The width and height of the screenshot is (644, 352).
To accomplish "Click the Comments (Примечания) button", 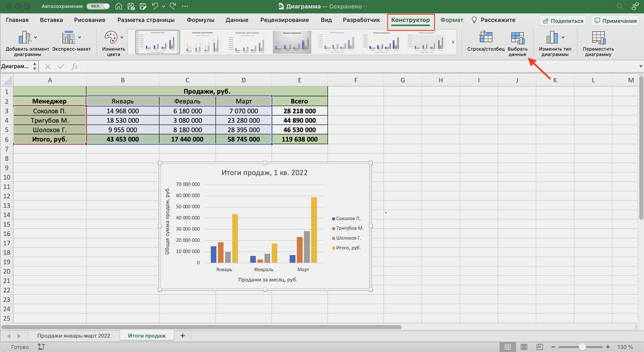I will click(x=616, y=20).
